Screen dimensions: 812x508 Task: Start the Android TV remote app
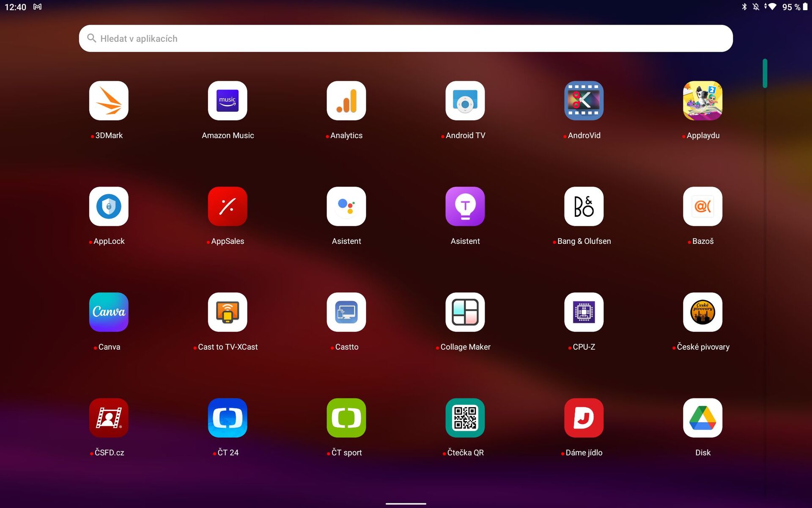click(x=465, y=101)
